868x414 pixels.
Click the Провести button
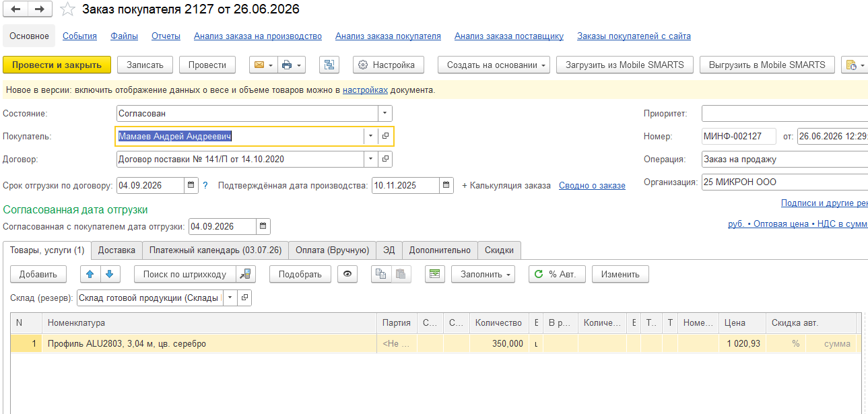coord(207,65)
